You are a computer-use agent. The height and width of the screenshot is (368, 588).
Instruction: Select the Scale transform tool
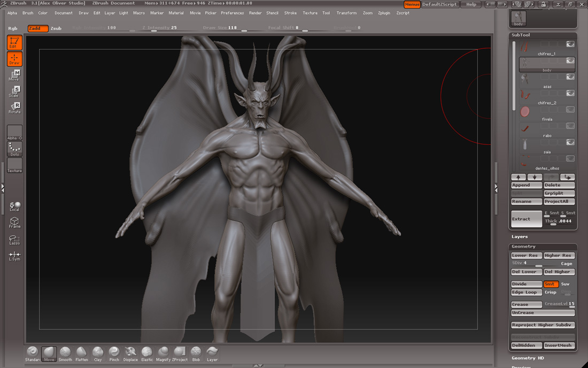tap(14, 91)
